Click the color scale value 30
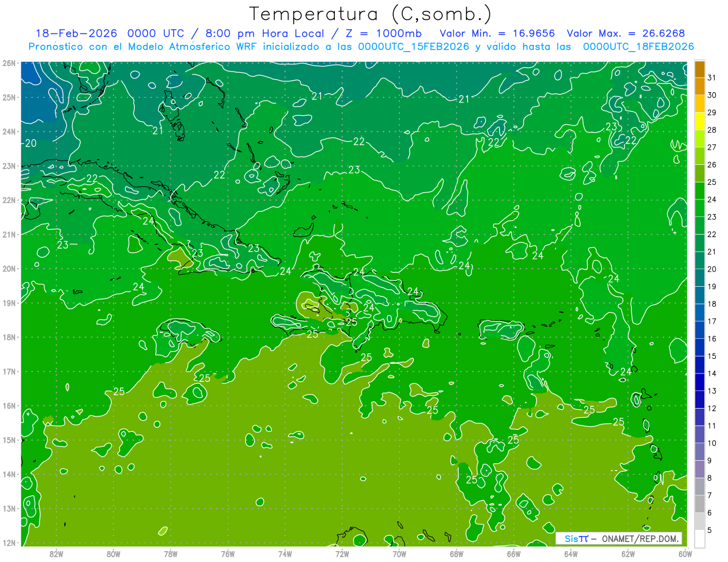The height and width of the screenshot is (562, 728). (x=712, y=95)
